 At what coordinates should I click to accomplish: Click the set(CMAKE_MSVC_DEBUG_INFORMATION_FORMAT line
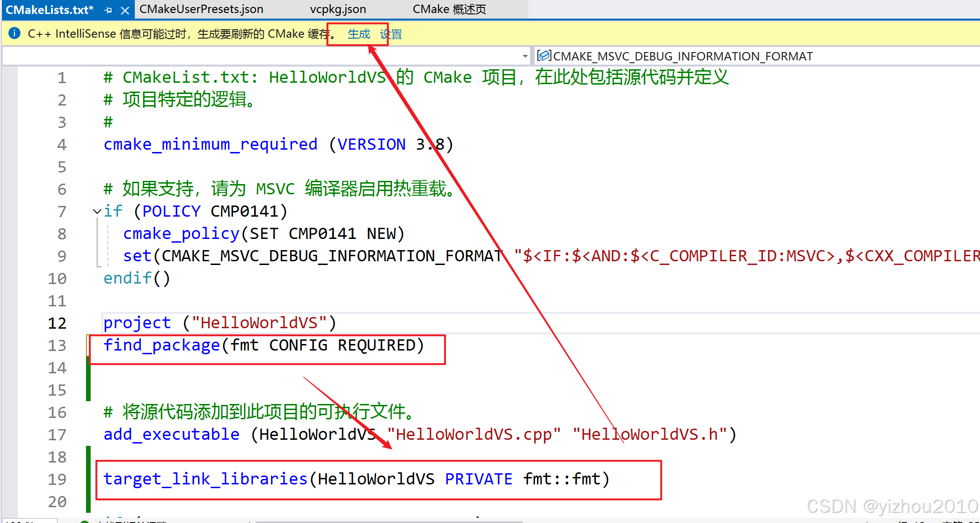tap(551, 256)
